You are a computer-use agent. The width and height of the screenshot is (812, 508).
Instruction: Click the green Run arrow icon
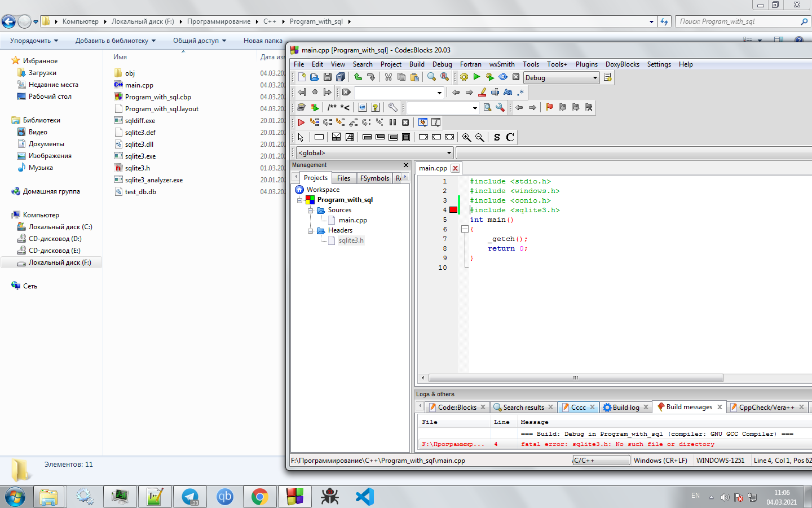point(476,77)
